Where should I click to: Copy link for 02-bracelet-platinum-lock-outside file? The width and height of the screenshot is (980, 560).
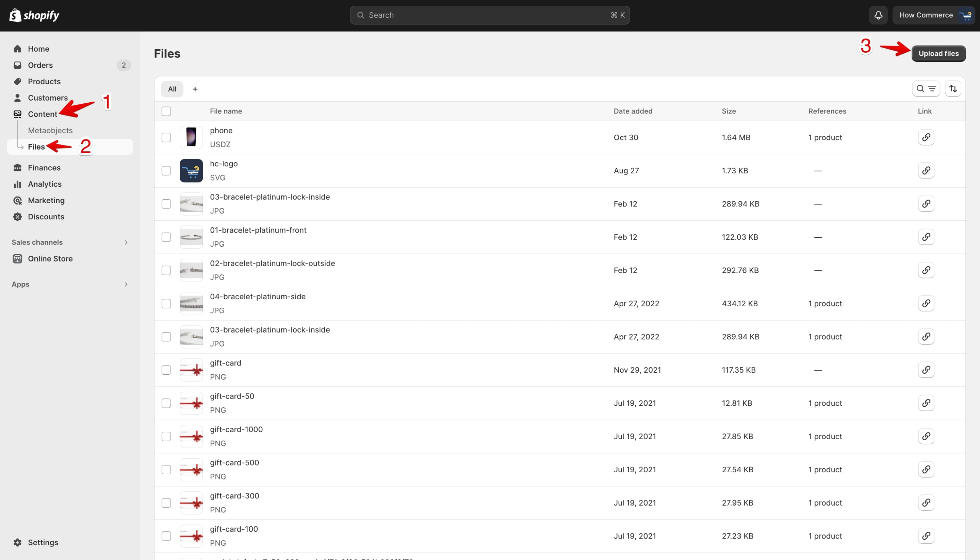926,270
